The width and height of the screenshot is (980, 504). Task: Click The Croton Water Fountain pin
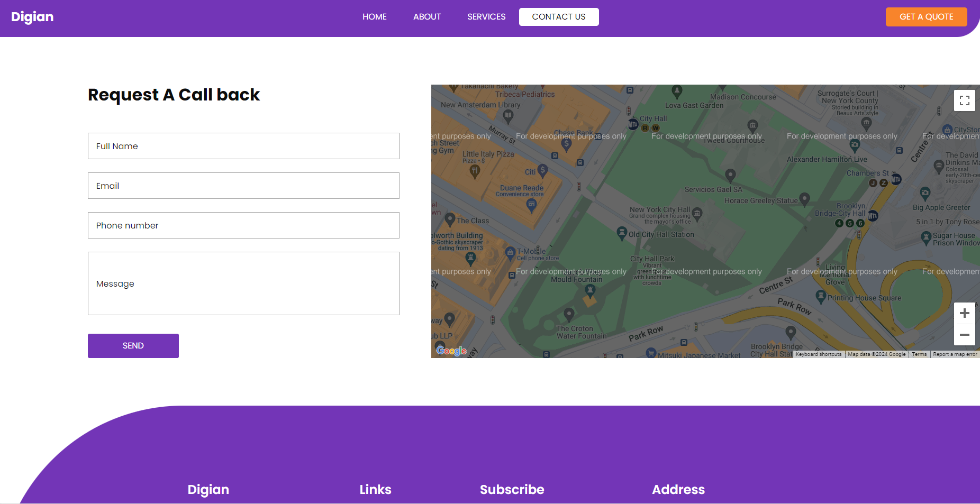(569, 314)
